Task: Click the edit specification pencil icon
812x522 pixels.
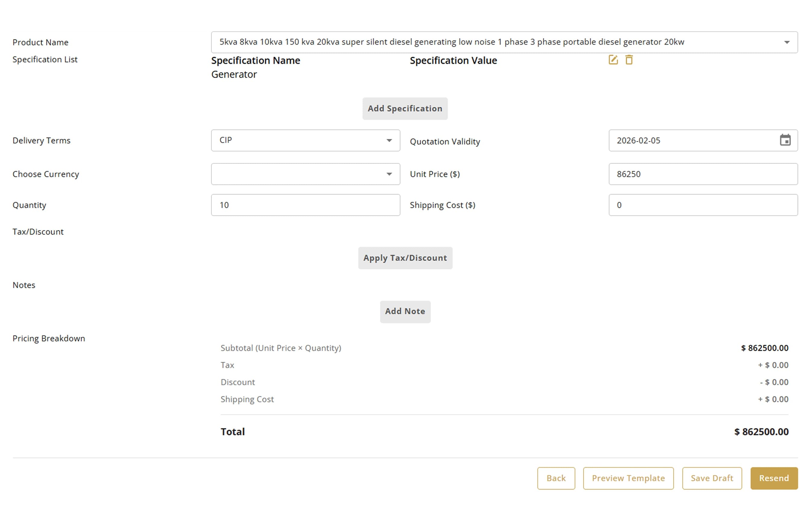Action: [613, 60]
